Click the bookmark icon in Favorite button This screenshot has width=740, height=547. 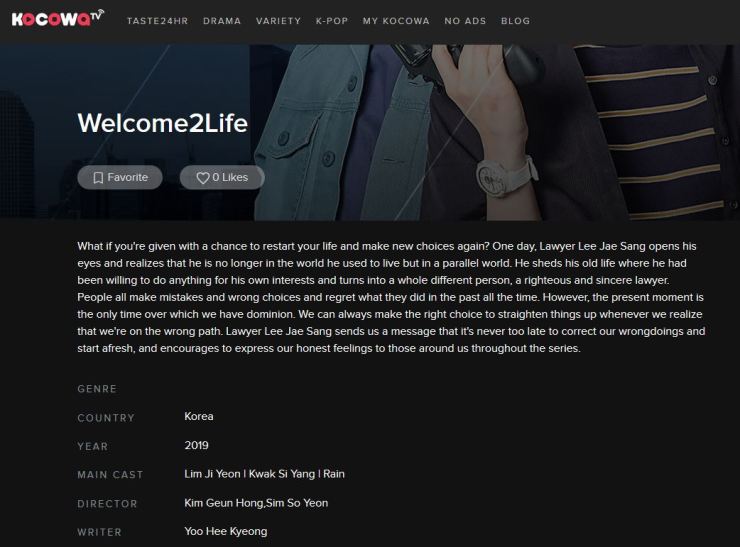(98, 177)
